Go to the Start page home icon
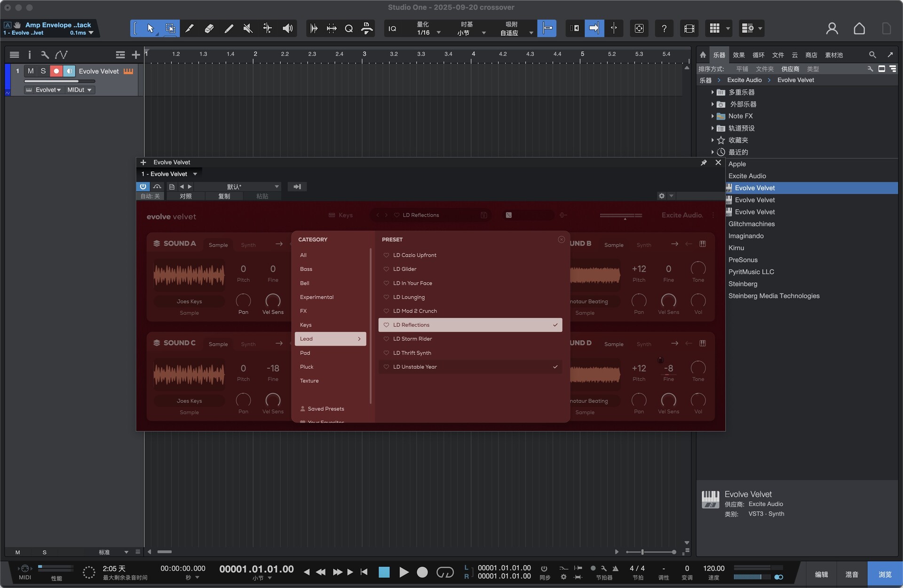 [859, 29]
